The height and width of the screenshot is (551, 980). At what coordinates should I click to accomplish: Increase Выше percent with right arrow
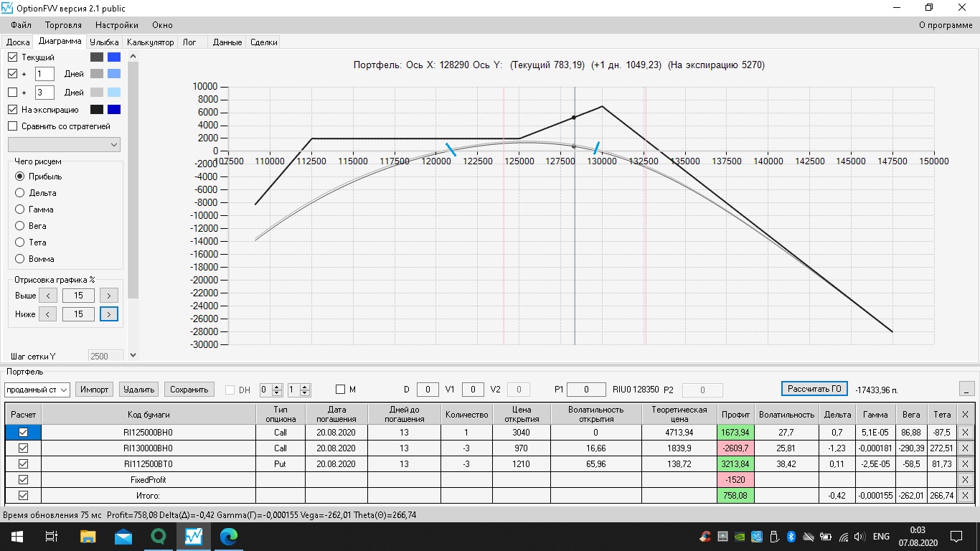[109, 296]
